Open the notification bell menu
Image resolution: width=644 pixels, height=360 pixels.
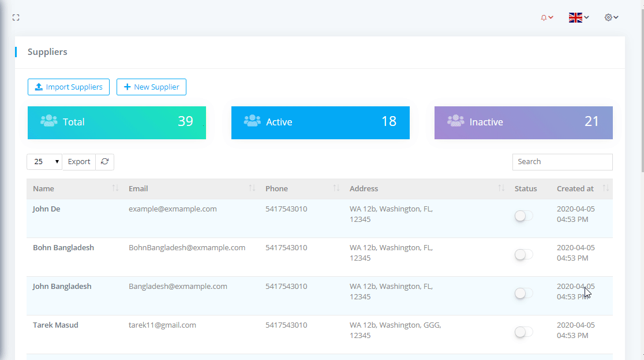pos(546,18)
